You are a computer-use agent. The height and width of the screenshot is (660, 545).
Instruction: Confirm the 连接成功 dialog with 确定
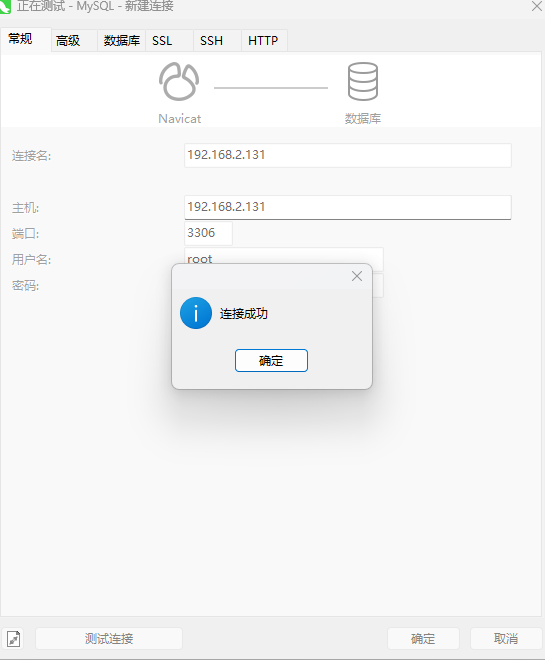271,360
